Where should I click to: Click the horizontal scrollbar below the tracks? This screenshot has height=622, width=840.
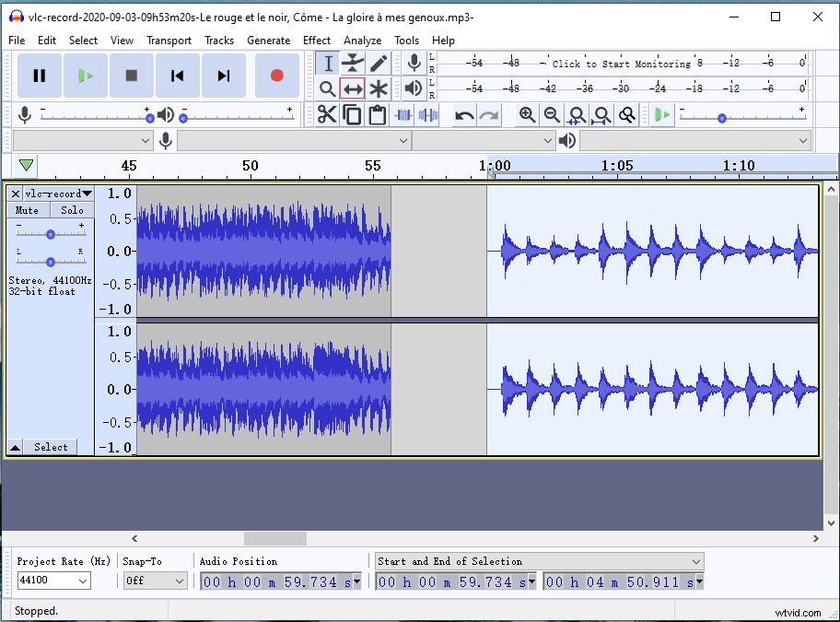pos(274,538)
